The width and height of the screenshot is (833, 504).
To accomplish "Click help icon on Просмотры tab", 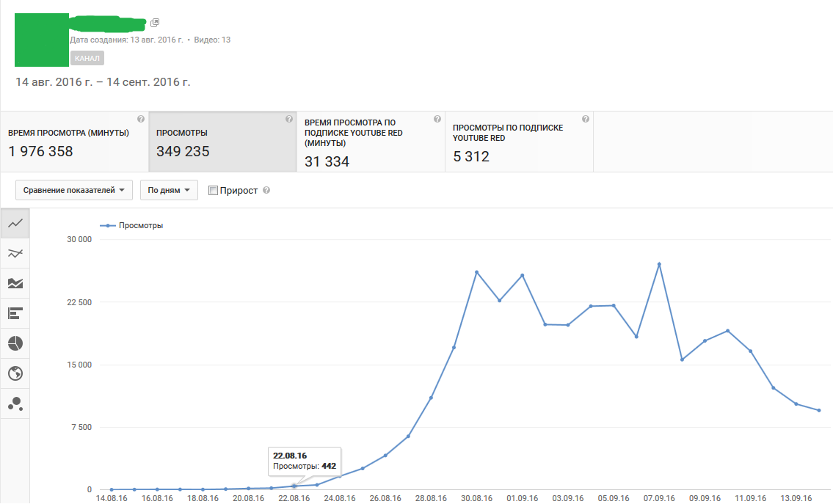I will [x=288, y=119].
